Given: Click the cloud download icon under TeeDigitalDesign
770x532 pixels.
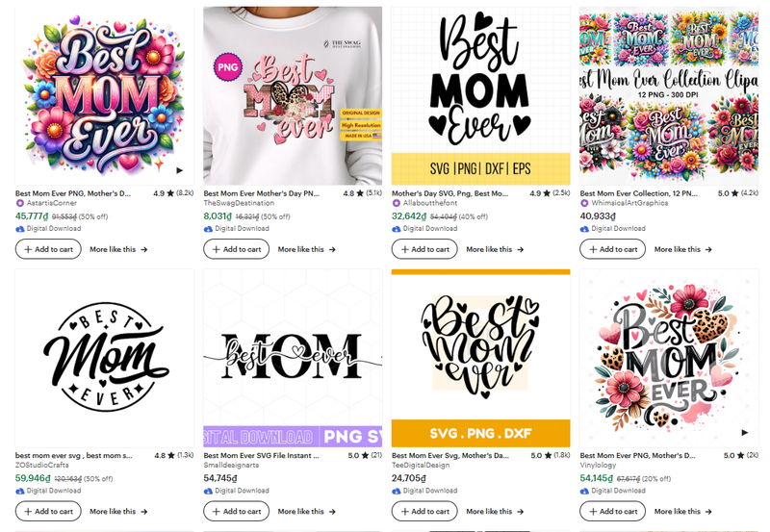Looking at the screenshot, I should point(397,491).
